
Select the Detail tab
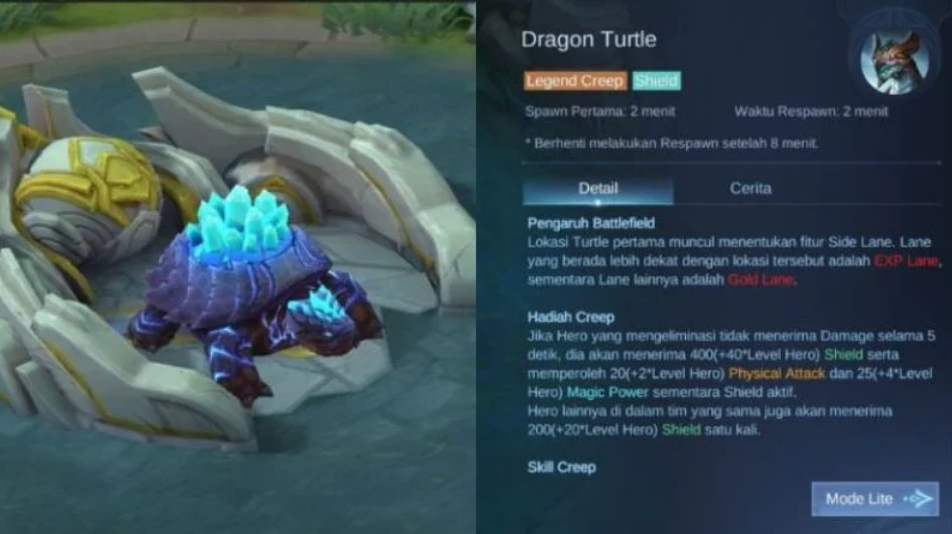tap(598, 189)
